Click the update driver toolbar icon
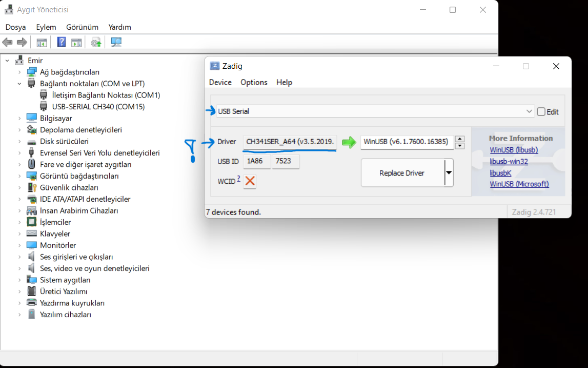The width and height of the screenshot is (588, 368). coord(96,43)
